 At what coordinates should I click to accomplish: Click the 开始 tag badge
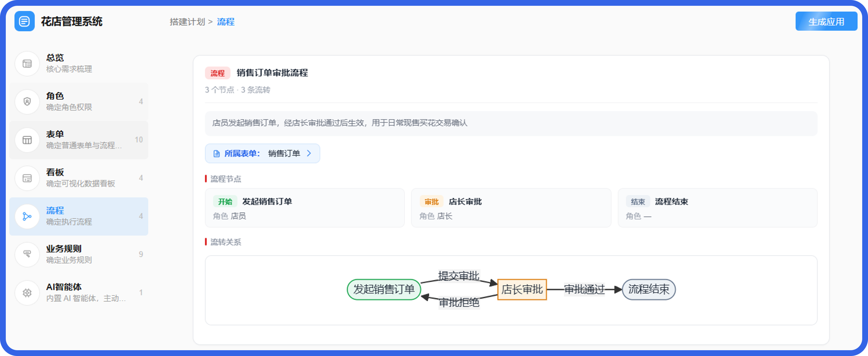[x=225, y=201]
